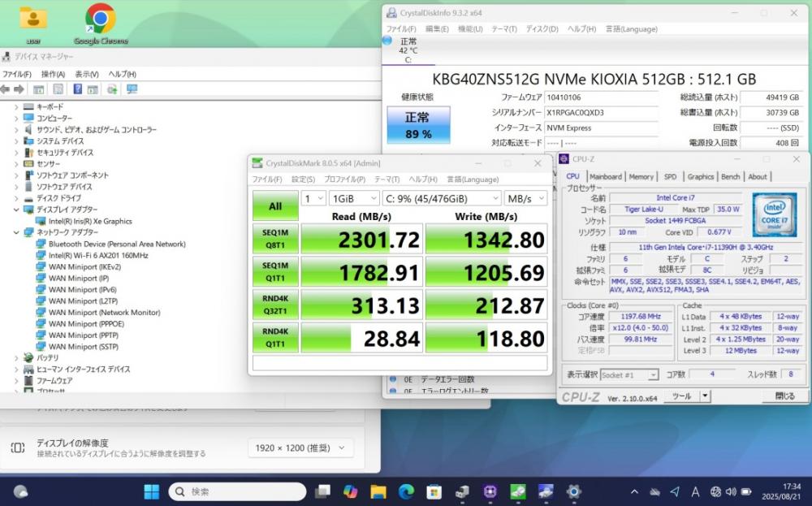This screenshot has width=812, height=506.
Task: Open the Windows Start menu
Action: pos(152,491)
